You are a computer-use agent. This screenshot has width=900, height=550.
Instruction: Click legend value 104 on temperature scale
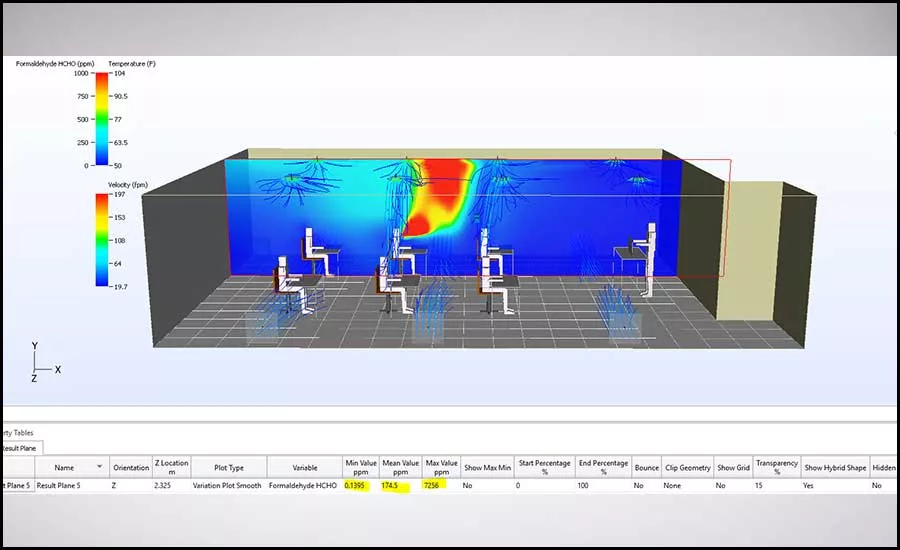coord(119,73)
